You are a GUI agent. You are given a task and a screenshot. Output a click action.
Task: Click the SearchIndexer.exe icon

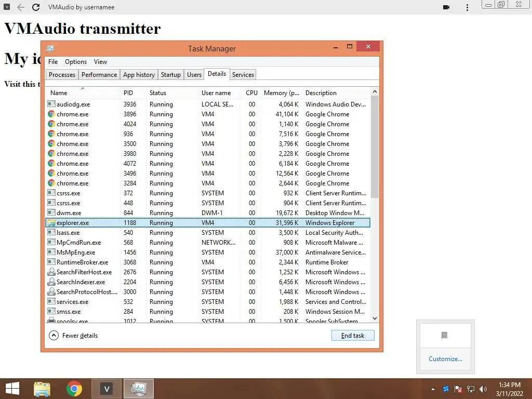point(51,282)
